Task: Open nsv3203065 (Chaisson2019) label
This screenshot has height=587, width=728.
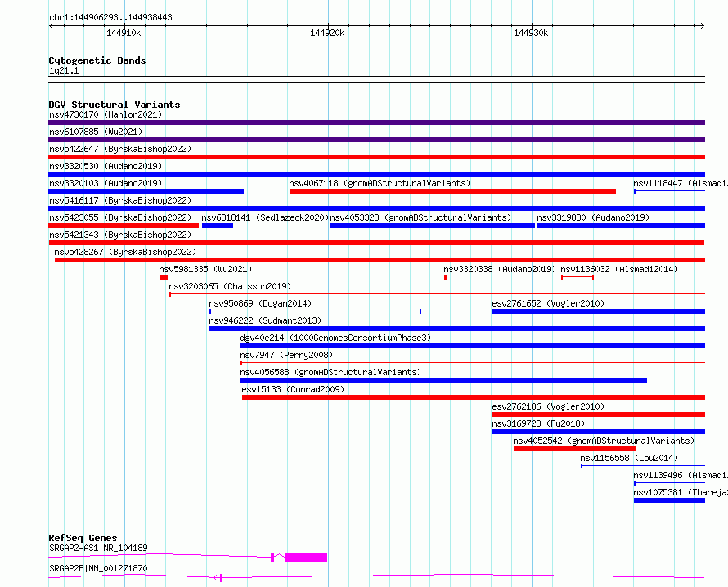Action: [230, 286]
